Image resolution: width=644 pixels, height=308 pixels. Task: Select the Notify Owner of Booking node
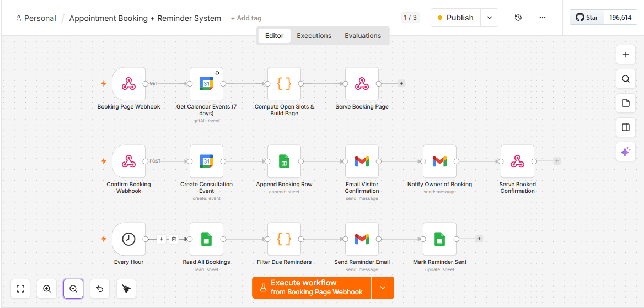[439, 161]
